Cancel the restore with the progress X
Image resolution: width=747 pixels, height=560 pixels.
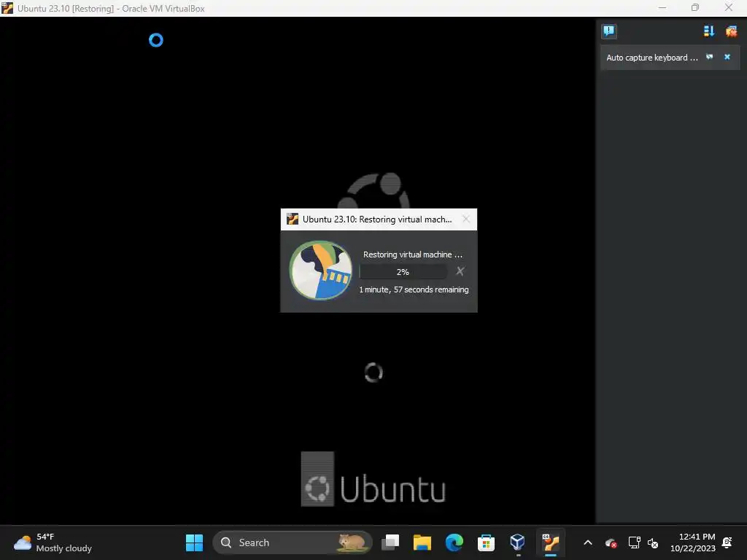(x=460, y=271)
